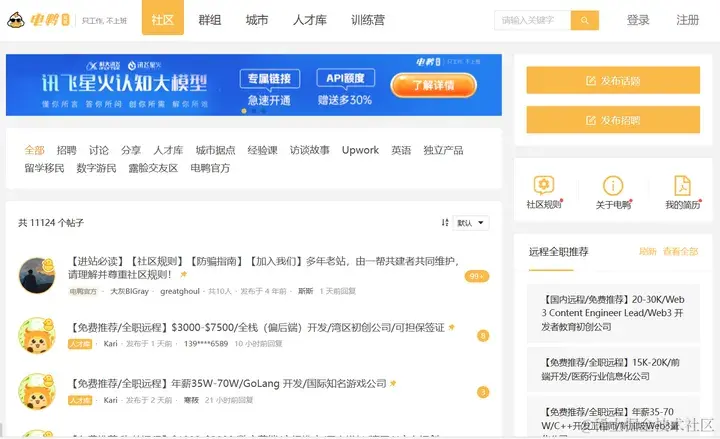Select the 招聘 category filter
The height and width of the screenshot is (439, 720).
[x=67, y=150]
